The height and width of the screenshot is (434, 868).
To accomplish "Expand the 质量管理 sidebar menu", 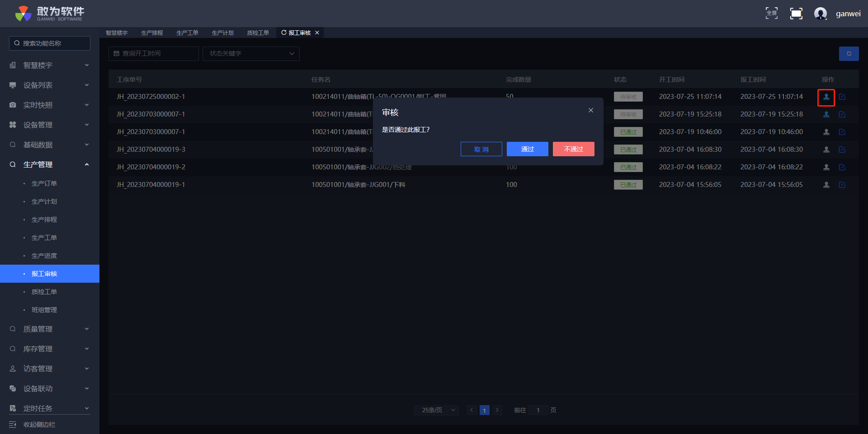I will (x=50, y=329).
